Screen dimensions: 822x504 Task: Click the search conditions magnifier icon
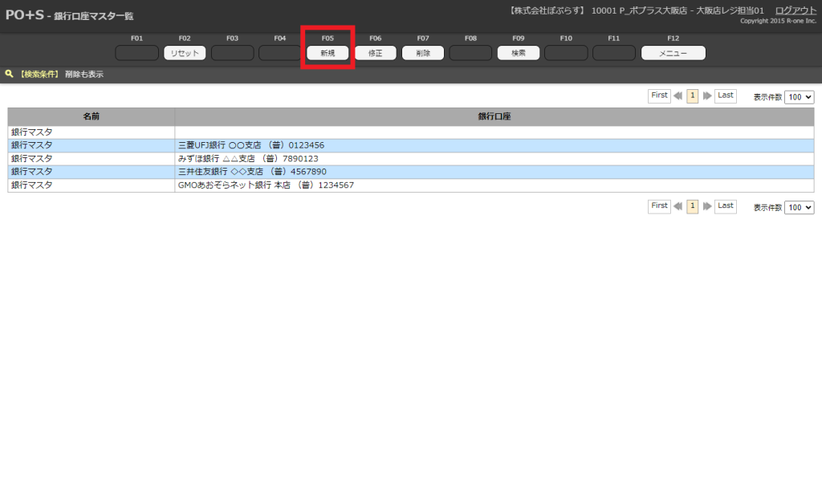point(10,74)
